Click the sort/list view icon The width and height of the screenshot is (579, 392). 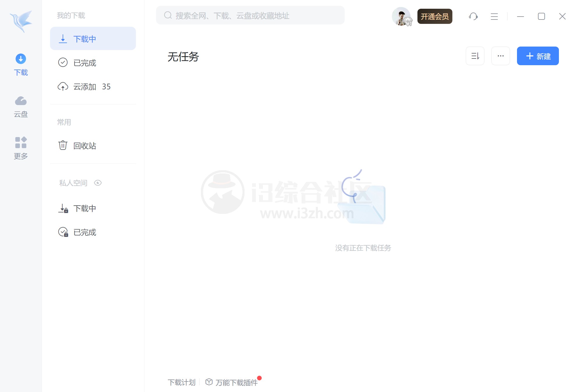click(x=475, y=56)
